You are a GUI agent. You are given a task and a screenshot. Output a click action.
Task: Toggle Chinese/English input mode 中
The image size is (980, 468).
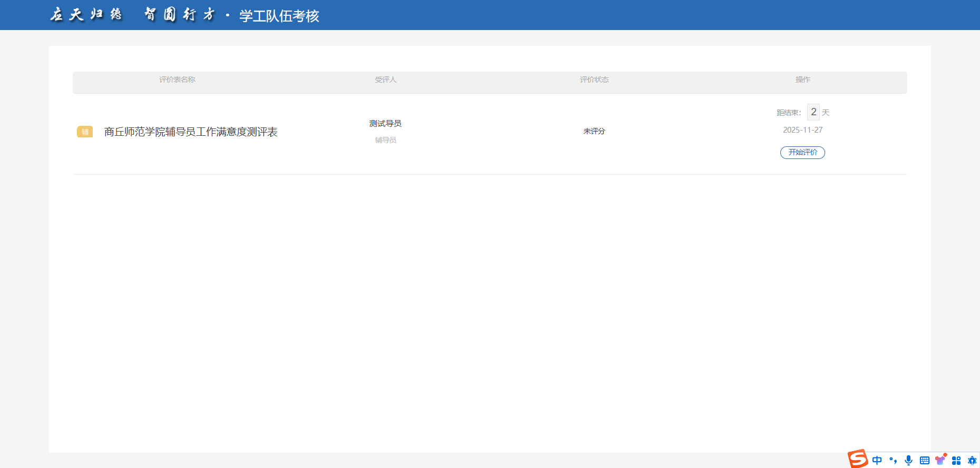coord(877,460)
